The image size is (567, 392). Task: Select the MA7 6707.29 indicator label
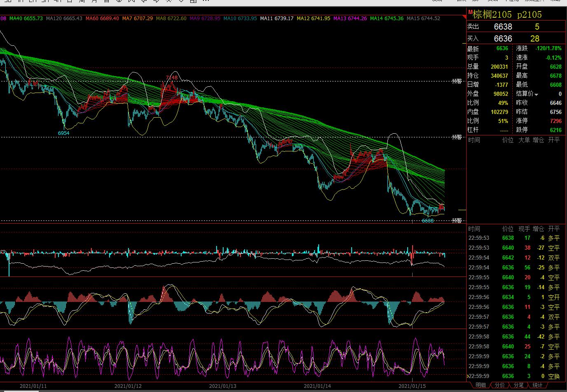[137, 19]
